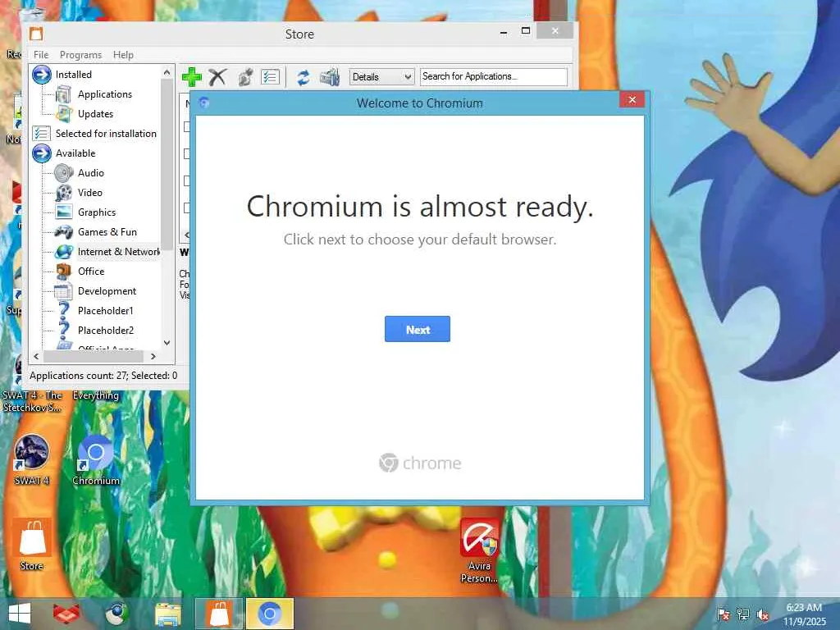Click the Action Center flag tray icon
Image resolution: width=840 pixels, height=630 pixels.
724,614
